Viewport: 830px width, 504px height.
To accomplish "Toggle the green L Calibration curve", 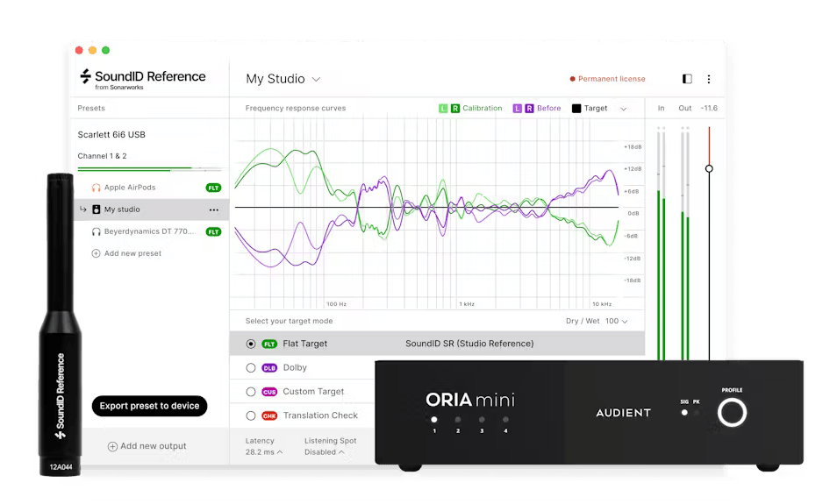I will (x=443, y=109).
